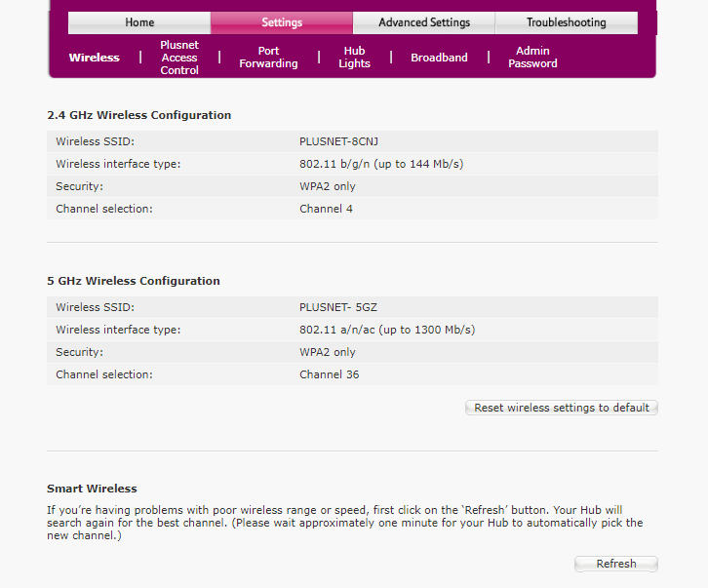The image size is (708, 588).
Task: Go to the Troubleshooting tab
Action: coord(566,22)
